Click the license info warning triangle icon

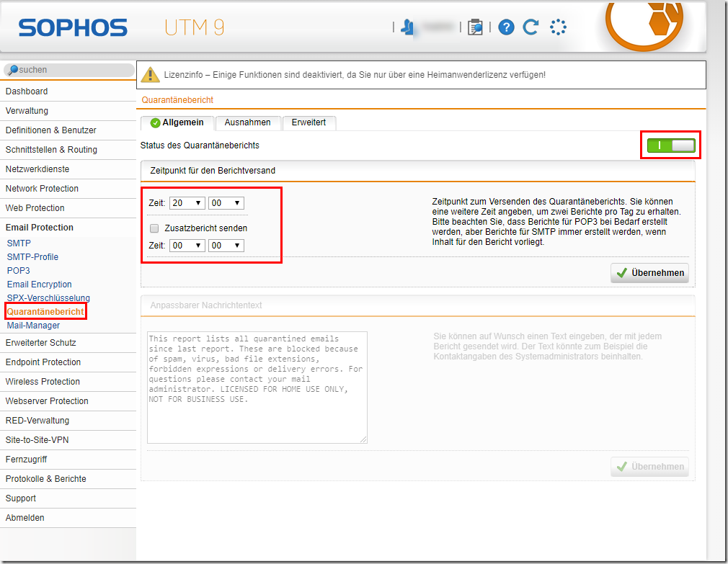[150, 74]
